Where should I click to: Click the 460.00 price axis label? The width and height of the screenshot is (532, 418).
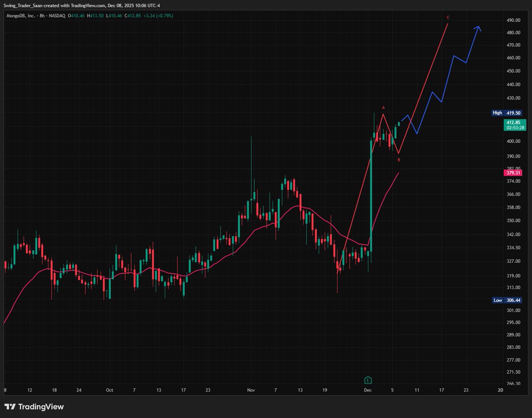(513, 58)
